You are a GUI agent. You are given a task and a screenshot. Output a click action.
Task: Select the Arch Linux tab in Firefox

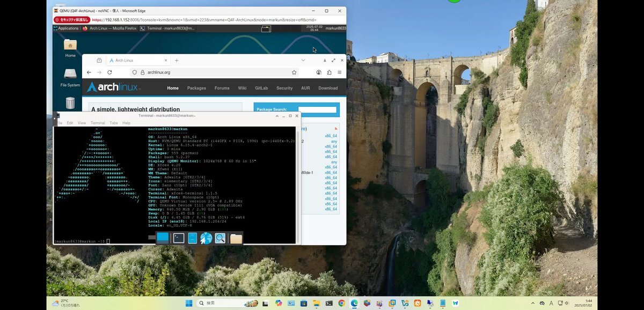coord(137,61)
